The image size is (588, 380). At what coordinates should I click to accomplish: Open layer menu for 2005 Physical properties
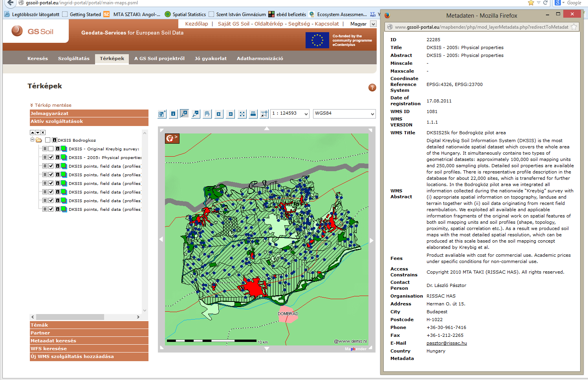(45, 157)
